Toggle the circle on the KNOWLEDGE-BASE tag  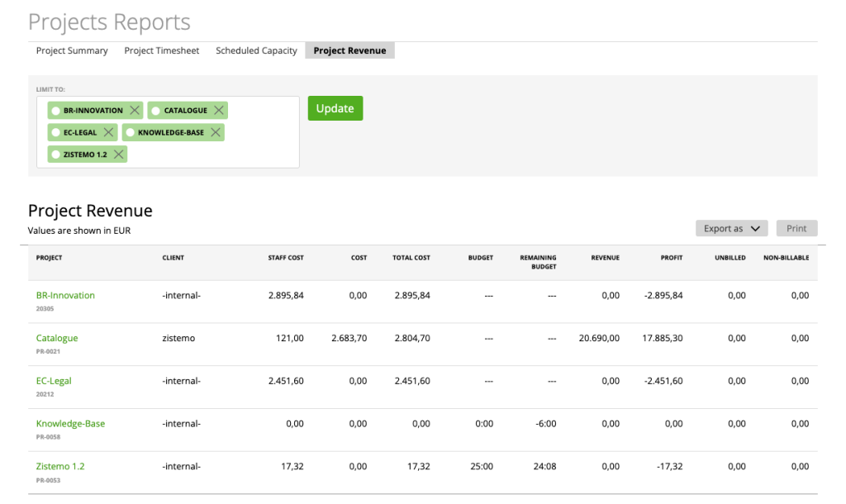131,131
